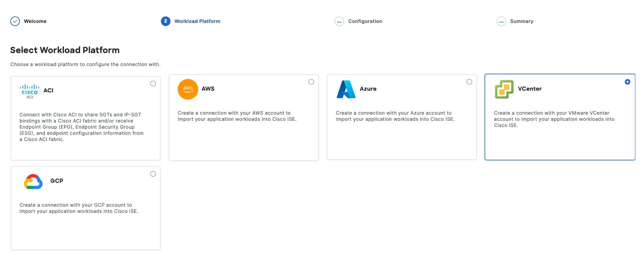The width and height of the screenshot is (644, 256).
Task: Choose the Azure radio button
Action: pos(469,82)
